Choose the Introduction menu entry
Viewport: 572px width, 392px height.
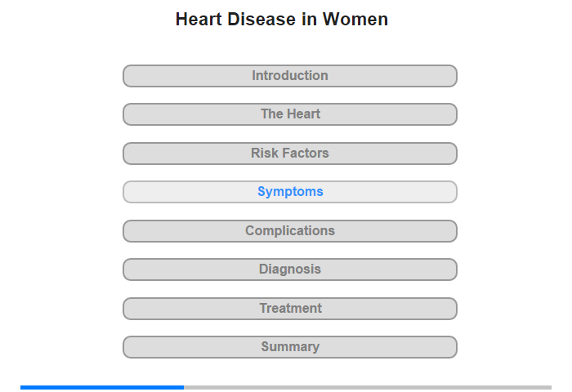click(289, 76)
